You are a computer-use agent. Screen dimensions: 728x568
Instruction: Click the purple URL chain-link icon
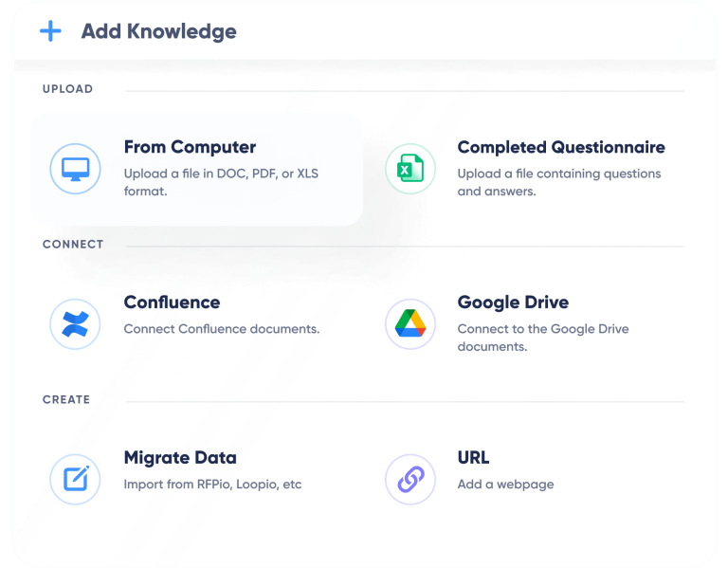tap(409, 479)
